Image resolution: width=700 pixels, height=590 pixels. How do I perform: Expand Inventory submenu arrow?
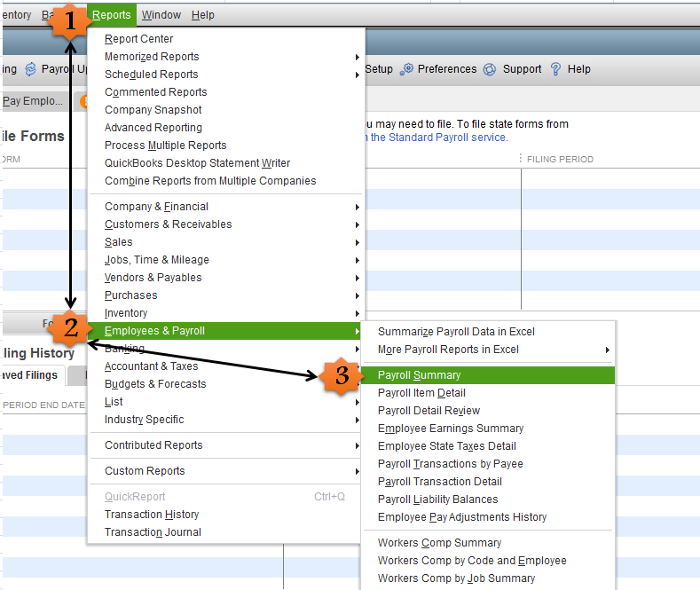[x=358, y=313]
